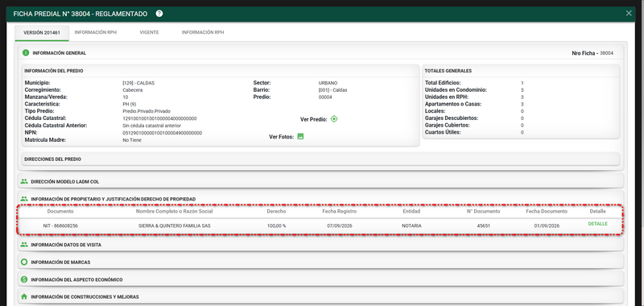Click the Fecha Registro column header
The width and height of the screenshot is (644, 306).
click(x=339, y=211)
